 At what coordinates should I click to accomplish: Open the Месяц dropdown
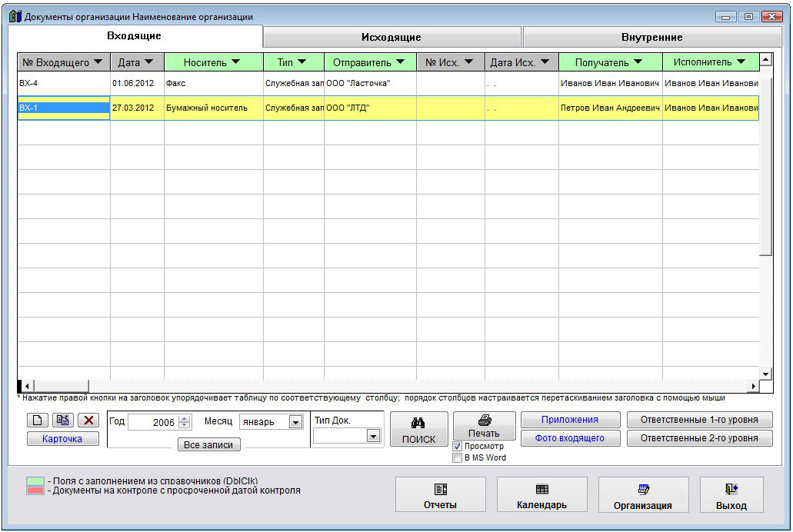coord(295,422)
